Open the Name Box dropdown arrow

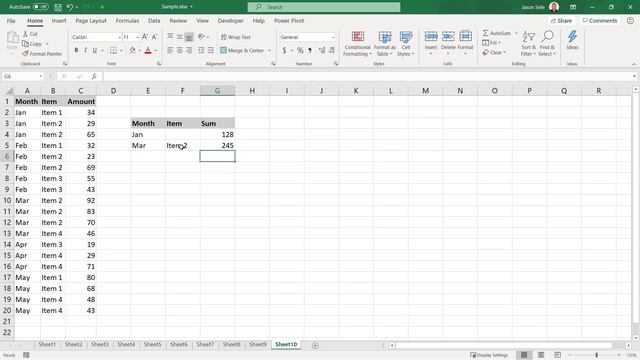pyautogui.click(x=40, y=76)
